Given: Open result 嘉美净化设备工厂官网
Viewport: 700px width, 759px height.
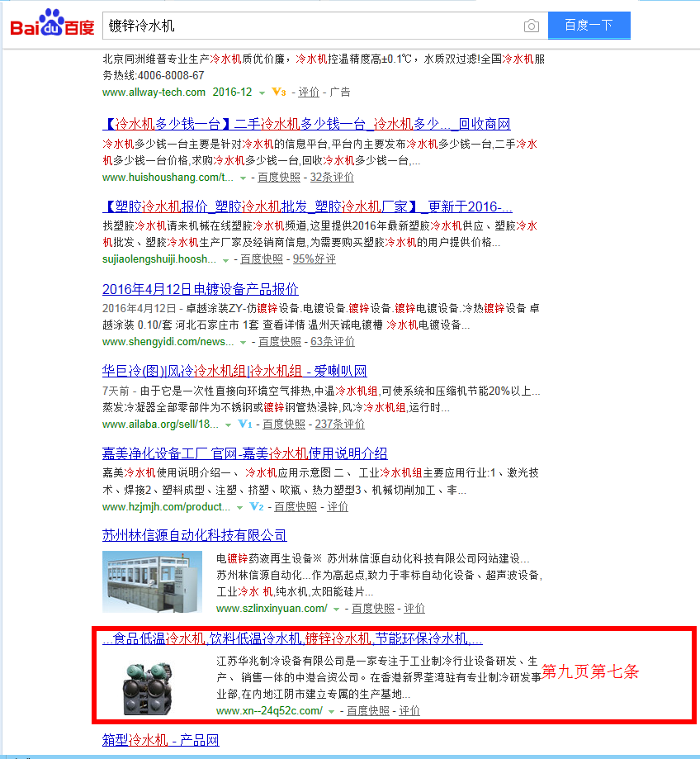Looking at the screenshot, I should (x=245, y=453).
